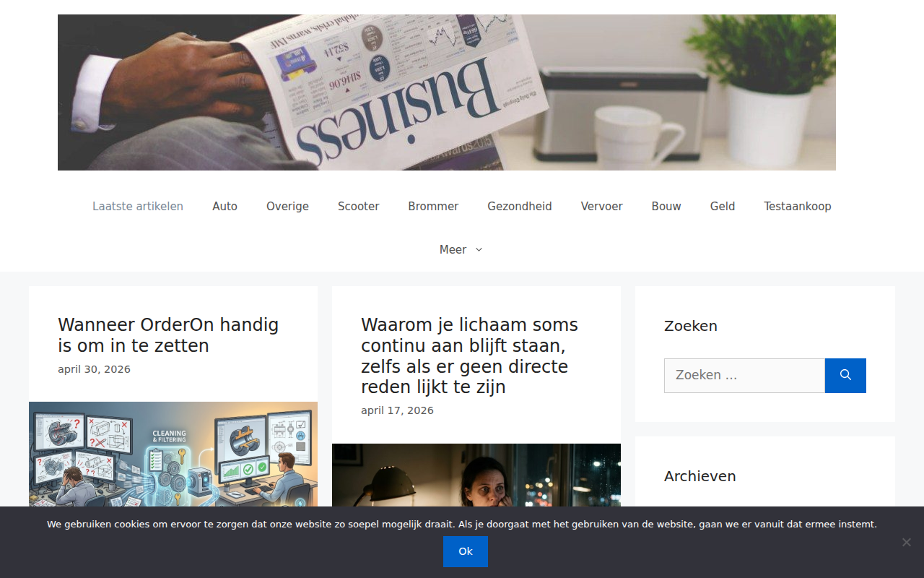This screenshot has width=924, height=578.
Task: Navigate to the Brommer section
Action: click(433, 207)
